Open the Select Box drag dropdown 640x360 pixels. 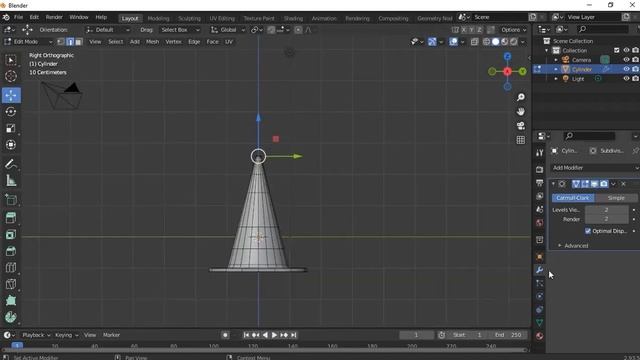180,30
